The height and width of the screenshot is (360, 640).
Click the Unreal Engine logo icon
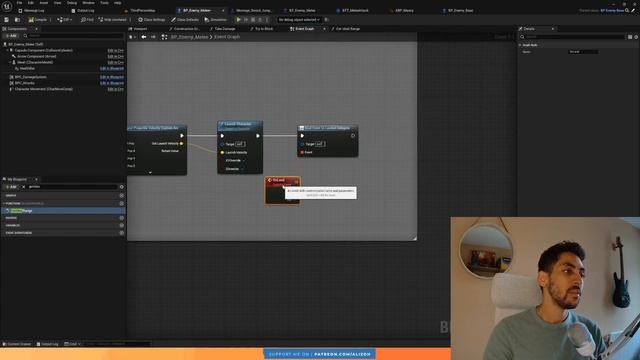[x=7, y=6]
